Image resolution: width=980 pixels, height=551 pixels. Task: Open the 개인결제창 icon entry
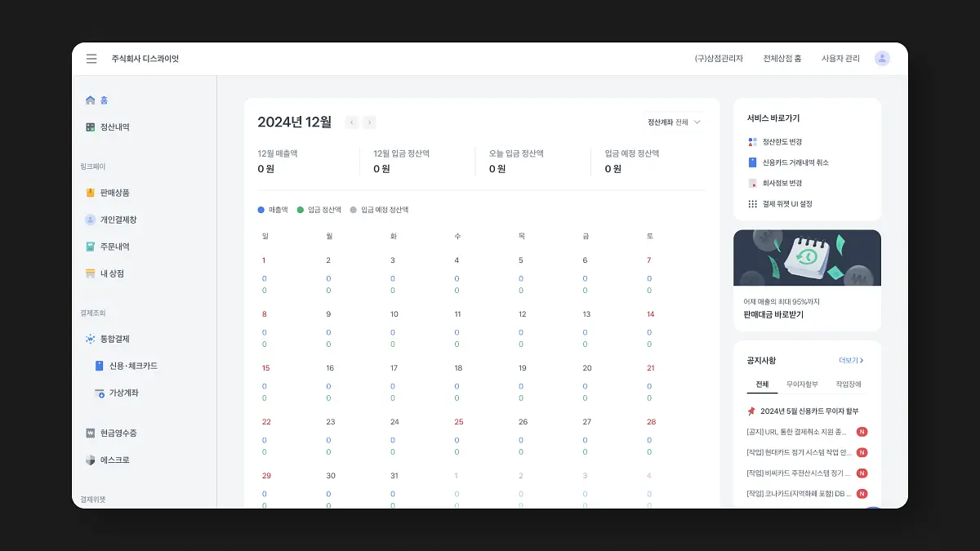(90, 220)
